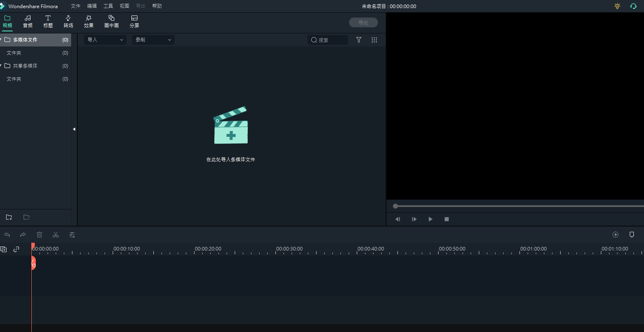Screen dimensions: 644x332
Task: Open the 标题 titles tab
Action: [48, 22]
